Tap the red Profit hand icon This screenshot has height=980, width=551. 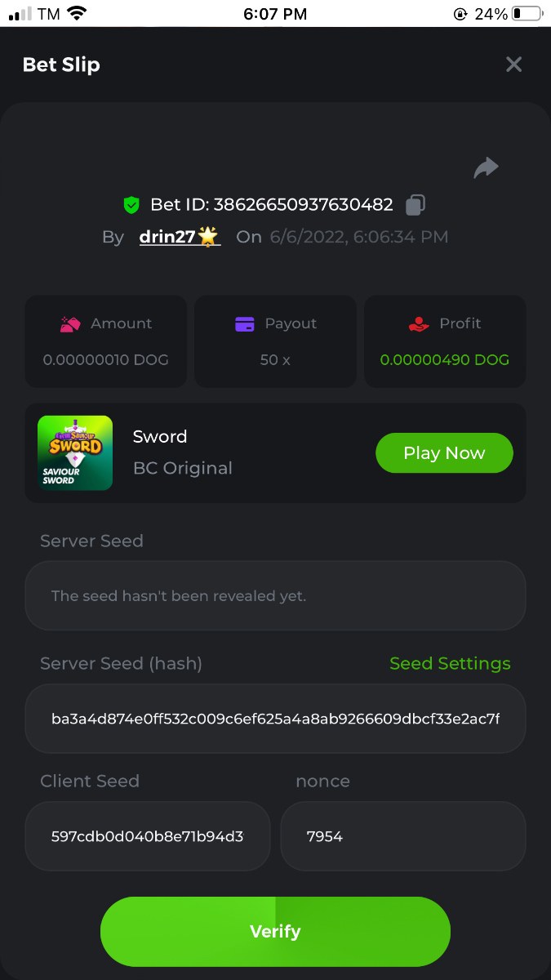(419, 324)
